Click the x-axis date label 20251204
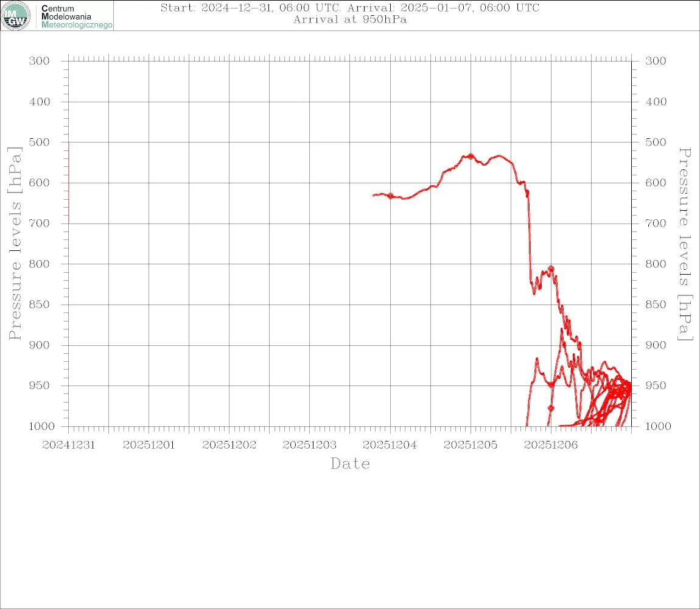This screenshot has height=609, width=700. [x=390, y=445]
